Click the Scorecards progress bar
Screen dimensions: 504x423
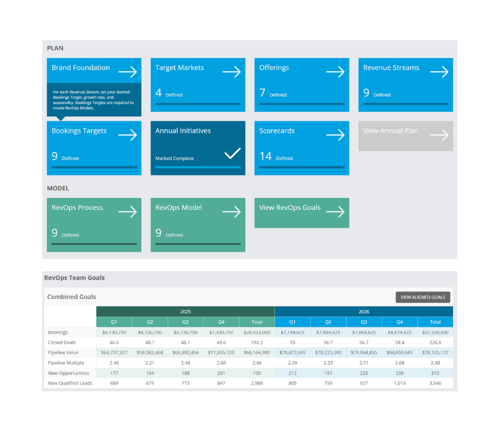click(301, 167)
